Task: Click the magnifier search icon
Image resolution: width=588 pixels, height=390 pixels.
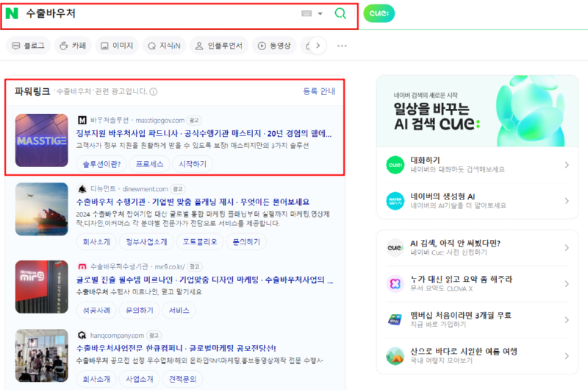Action: pos(340,13)
